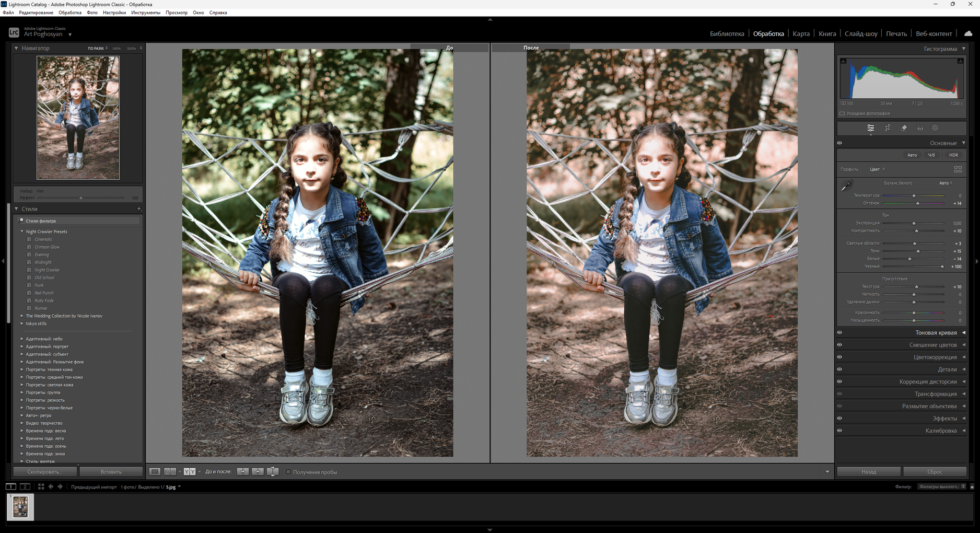The width and height of the screenshot is (980, 533).
Task: Open the profile Цвет dropdown
Action: coord(877,169)
